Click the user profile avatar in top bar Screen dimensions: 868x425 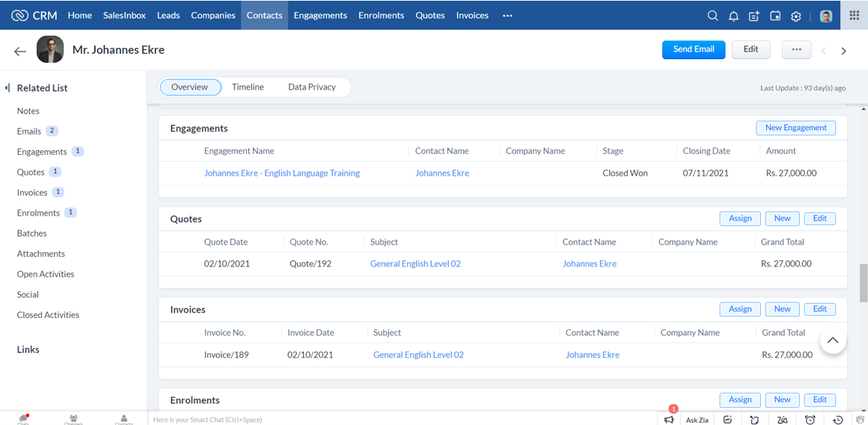(x=826, y=16)
